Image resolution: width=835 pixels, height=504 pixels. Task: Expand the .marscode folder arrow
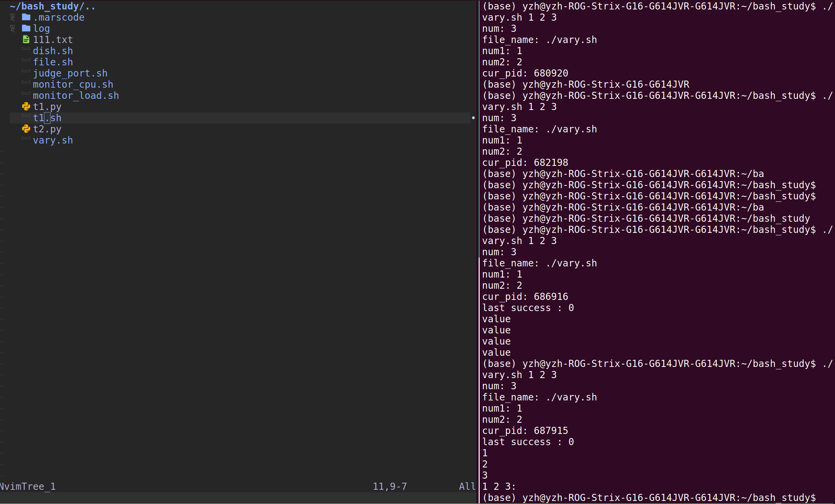point(13,17)
